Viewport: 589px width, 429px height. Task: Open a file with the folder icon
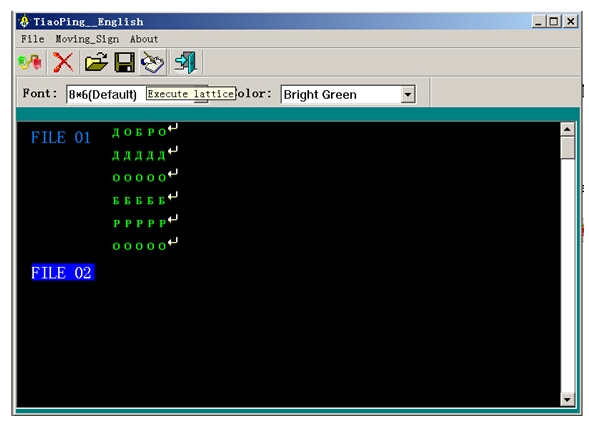[96, 62]
